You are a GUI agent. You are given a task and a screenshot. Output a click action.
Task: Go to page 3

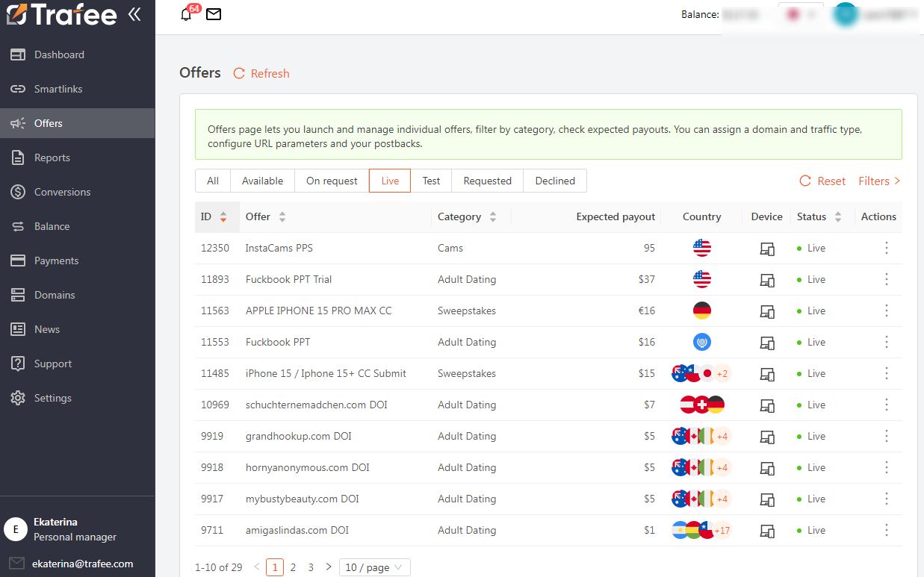pyautogui.click(x=311, y=567)
